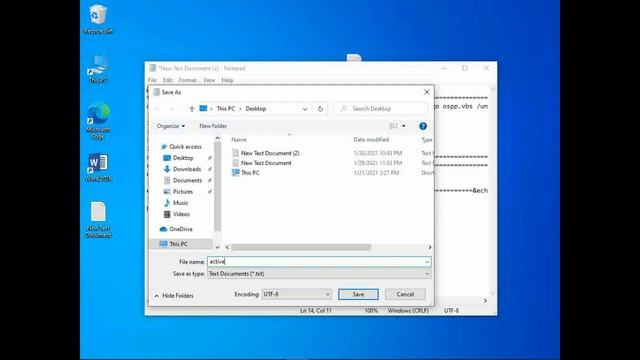Click the Up arrow in Save As dialog
The height and width of the screenshot is (360, 640).
[192, 109]
